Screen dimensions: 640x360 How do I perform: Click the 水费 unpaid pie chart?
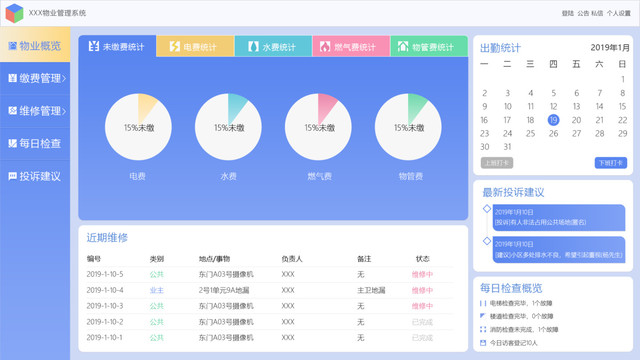click(x=228, y=127)
